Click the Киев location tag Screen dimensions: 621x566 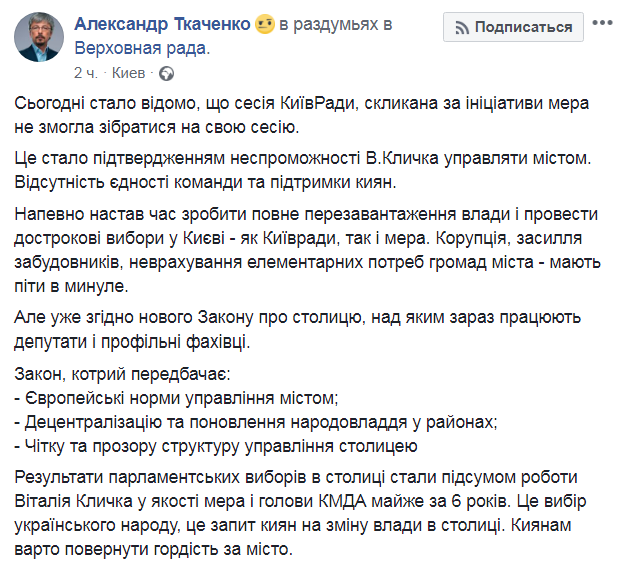pyautogui.click(x=130, y=73)
